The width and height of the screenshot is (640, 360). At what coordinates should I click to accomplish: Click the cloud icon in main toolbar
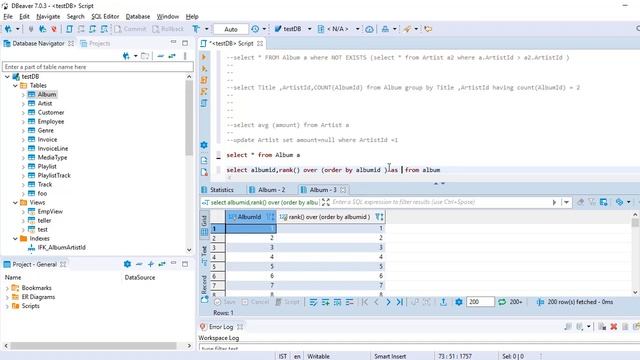(x=369, y=29)
